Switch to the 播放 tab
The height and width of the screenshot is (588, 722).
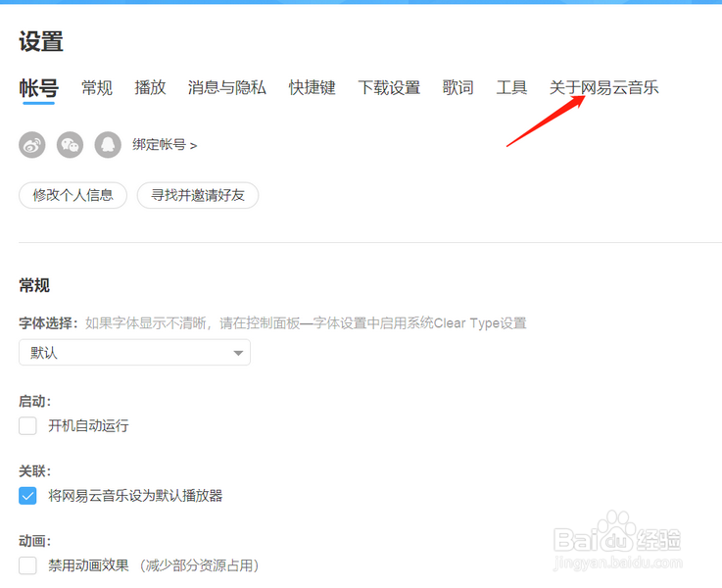[x=150, y=88]
